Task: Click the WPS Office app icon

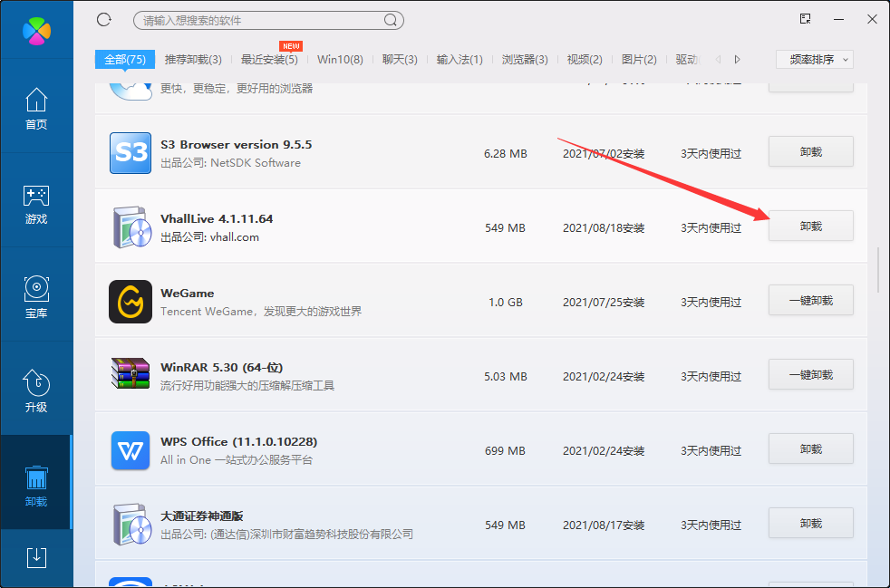Action: coord(131,450)
